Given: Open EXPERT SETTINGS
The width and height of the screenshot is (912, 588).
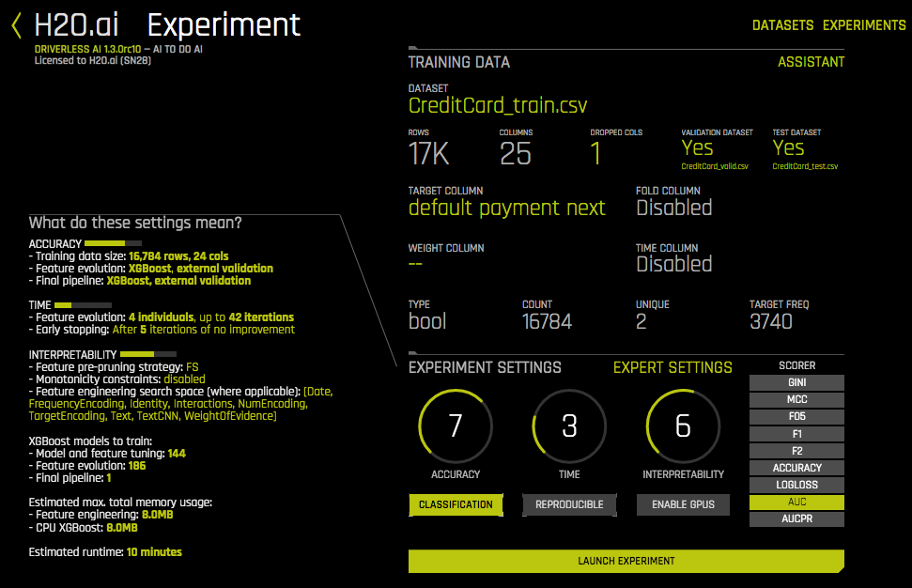Looking at the screenshot, I should tap(672, 367).
